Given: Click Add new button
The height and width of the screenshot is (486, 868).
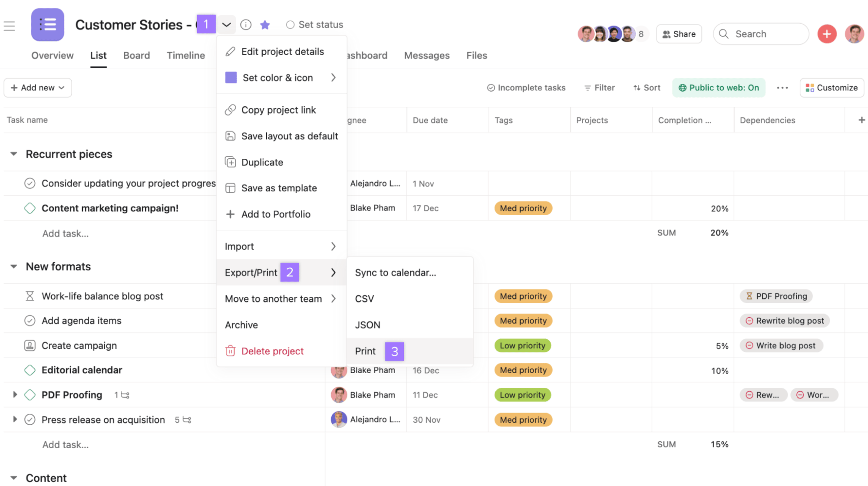Looking at the screenshot, I should pos(37,87).
